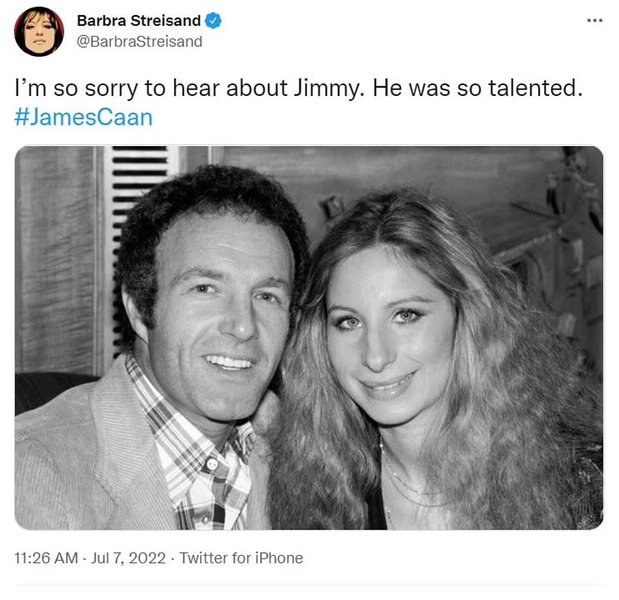Click the blue verified checkmark badge

(x=213, y=21)
